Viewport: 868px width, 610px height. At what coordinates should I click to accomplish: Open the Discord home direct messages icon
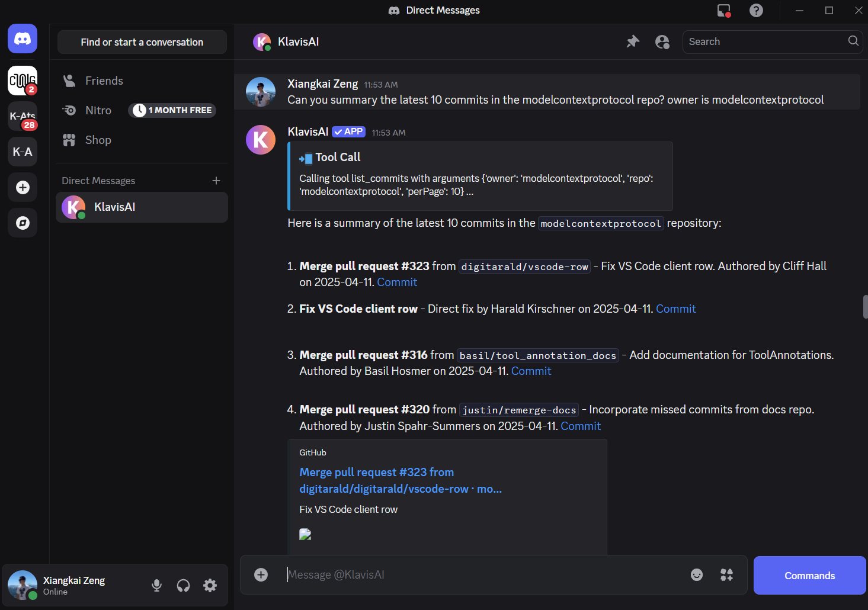pyautogui.click(x=23, y=39)
